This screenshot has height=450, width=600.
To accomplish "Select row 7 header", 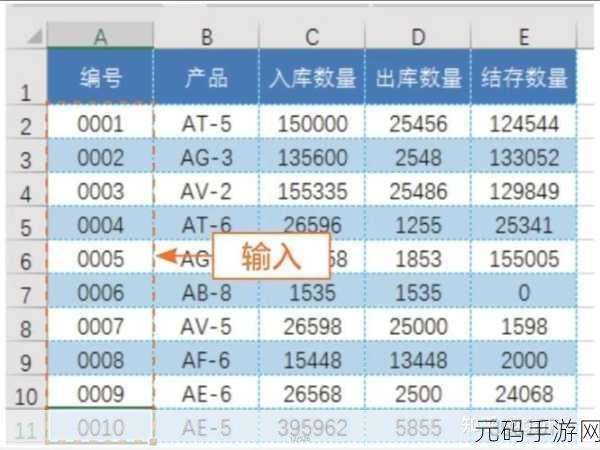I will point(26,290).
